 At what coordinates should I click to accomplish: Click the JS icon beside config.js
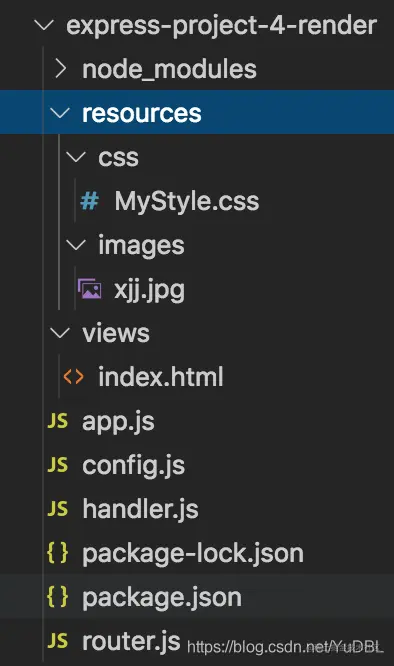[58, 465]
